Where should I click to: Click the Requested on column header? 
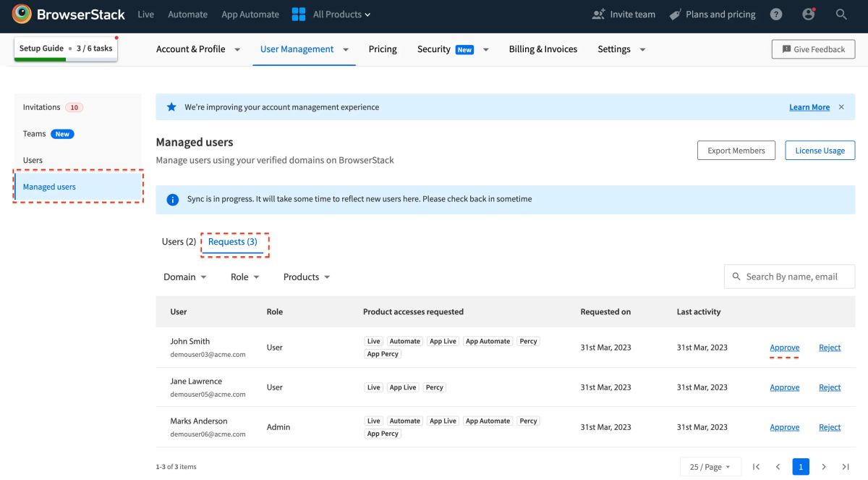click(605, 312)
